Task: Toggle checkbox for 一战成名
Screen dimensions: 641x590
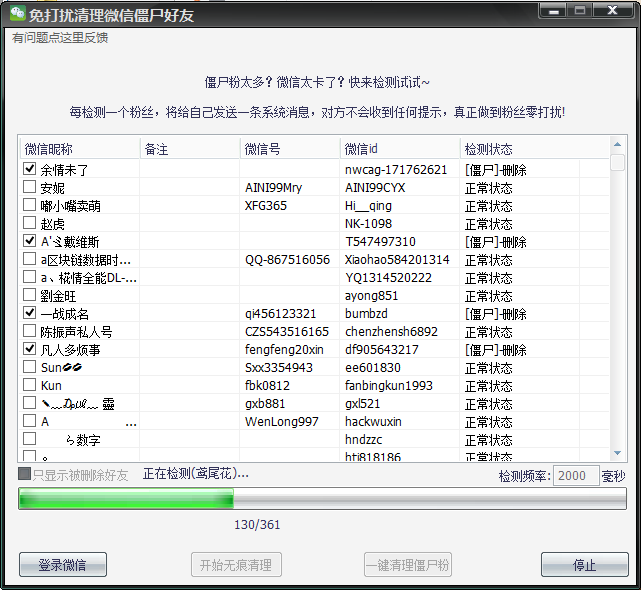Action: [30, 314]
